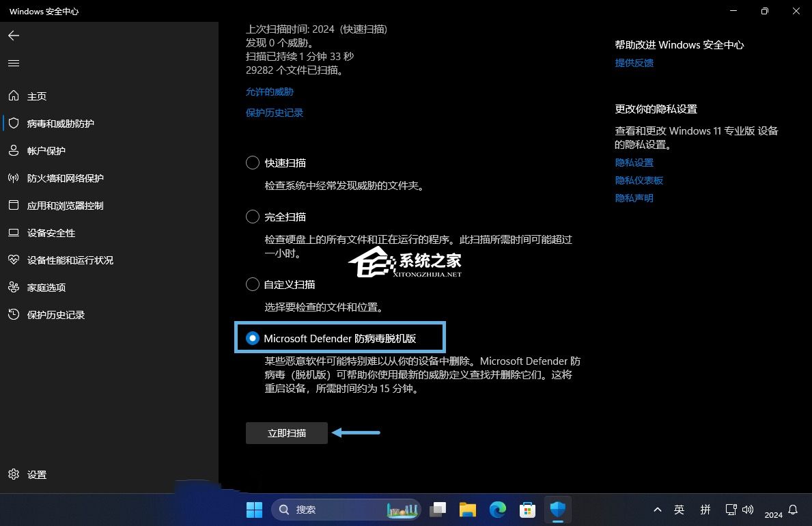Go to the 主页 sidebar item
The image size is (812, 526).
click(x=37, y=96)
